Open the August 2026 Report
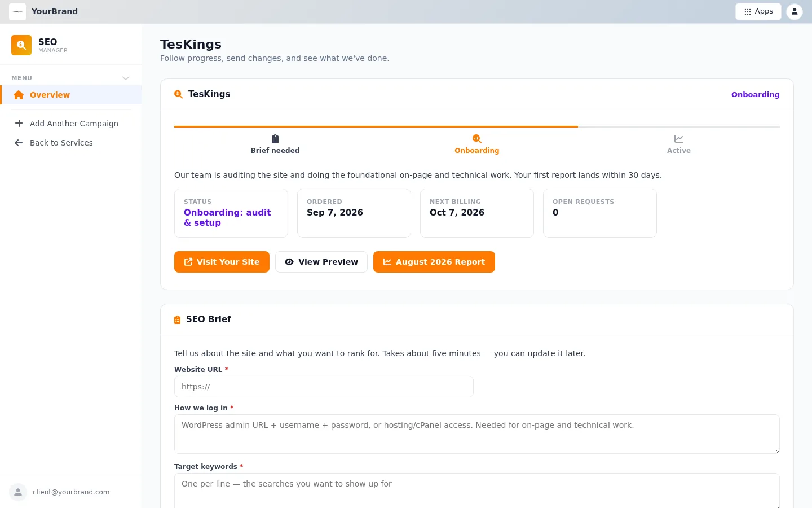Viewport: 812px width, 508px height. [x=434, y=262]
